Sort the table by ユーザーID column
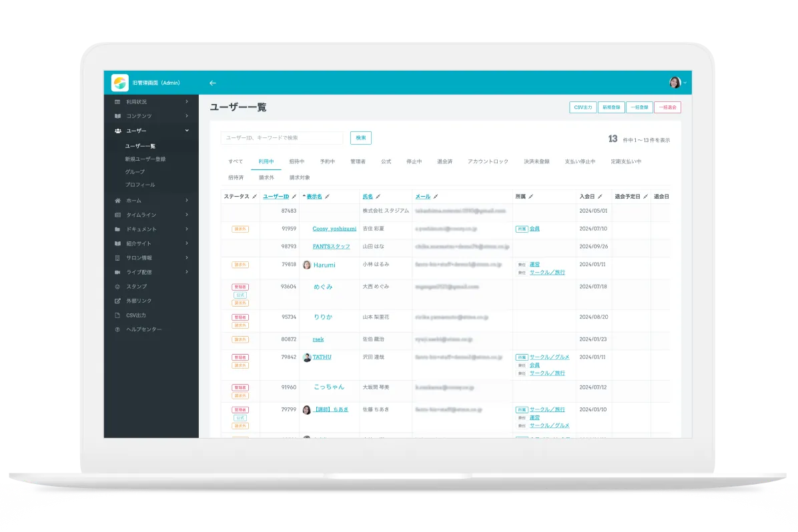 [276, 196]
